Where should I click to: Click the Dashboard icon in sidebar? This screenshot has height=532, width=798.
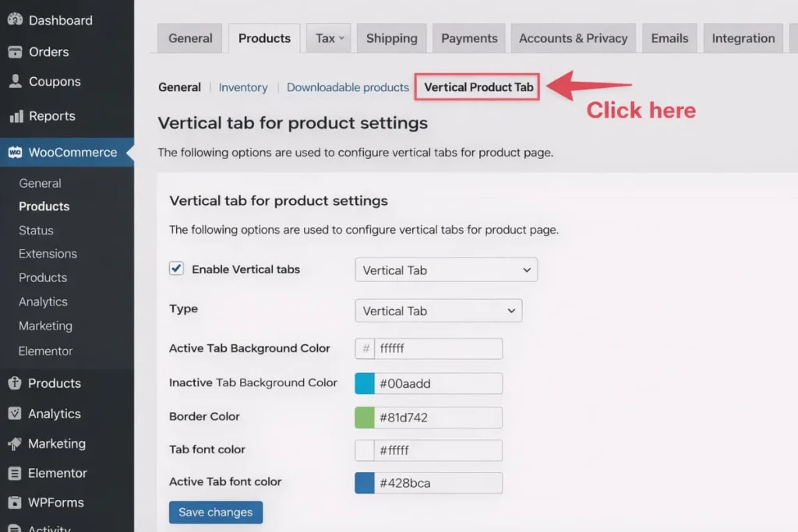tap(15, 19)
